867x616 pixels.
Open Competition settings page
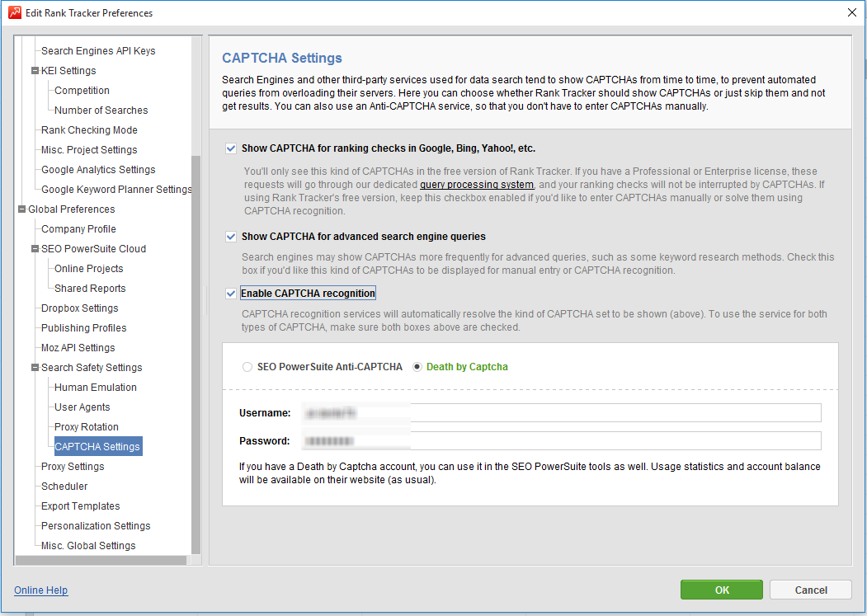click(x=82, y=91)
